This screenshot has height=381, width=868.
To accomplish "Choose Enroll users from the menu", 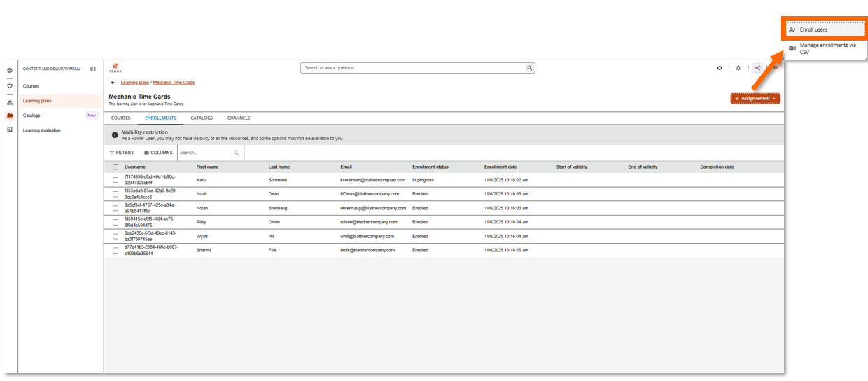I will 813,29.
